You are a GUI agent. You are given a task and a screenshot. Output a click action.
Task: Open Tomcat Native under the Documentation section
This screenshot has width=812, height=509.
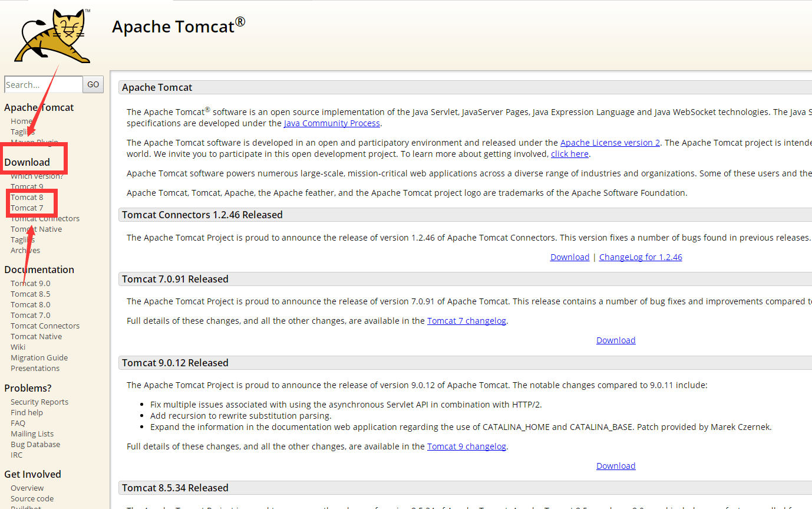(x=36, y=336)
